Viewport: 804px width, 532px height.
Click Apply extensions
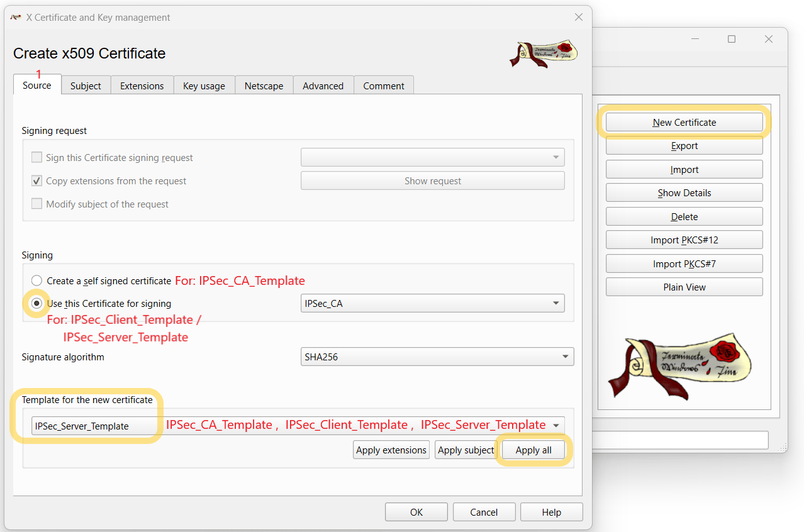point(391,450)
